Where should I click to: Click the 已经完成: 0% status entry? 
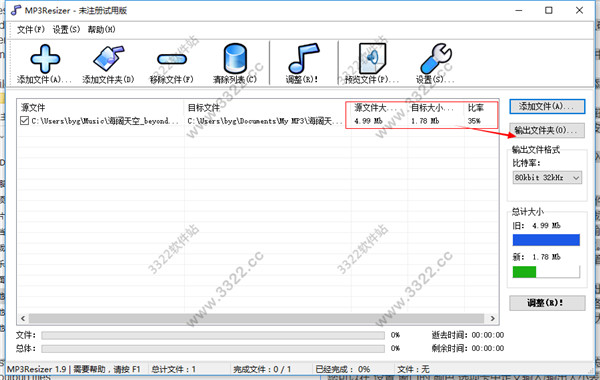click(x=343, y=369)
